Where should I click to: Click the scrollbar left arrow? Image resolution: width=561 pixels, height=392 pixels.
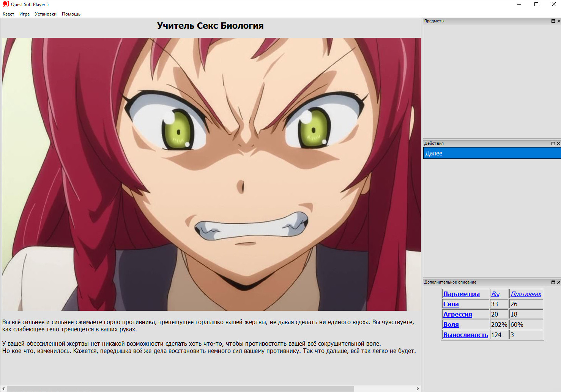click(3, 389)
